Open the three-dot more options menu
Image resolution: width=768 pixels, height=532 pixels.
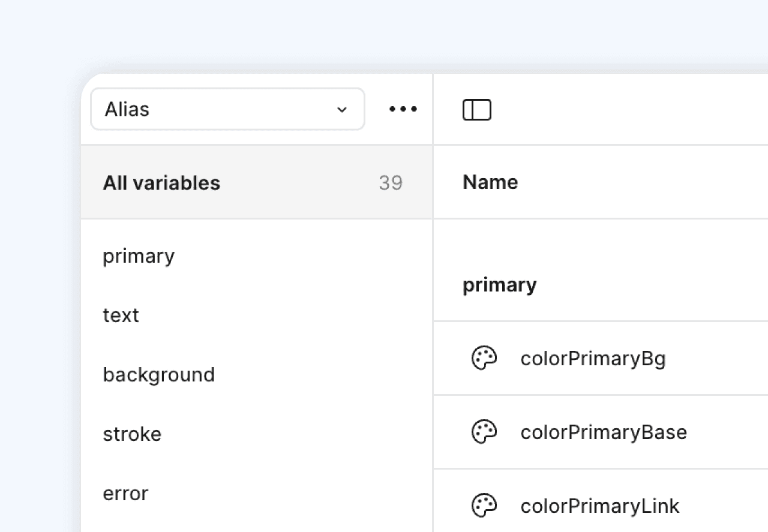click(403, 109)
